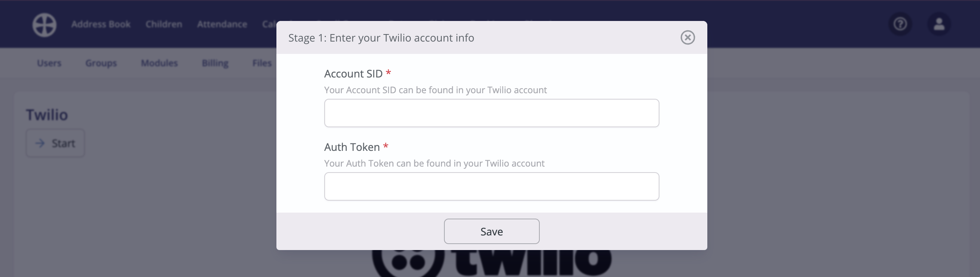Open the Address Book menu

(101, 24)
